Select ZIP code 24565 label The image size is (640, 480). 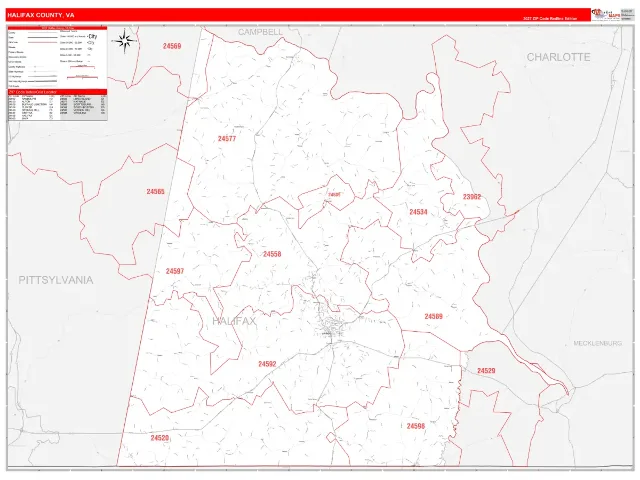(x=156, y=191)
